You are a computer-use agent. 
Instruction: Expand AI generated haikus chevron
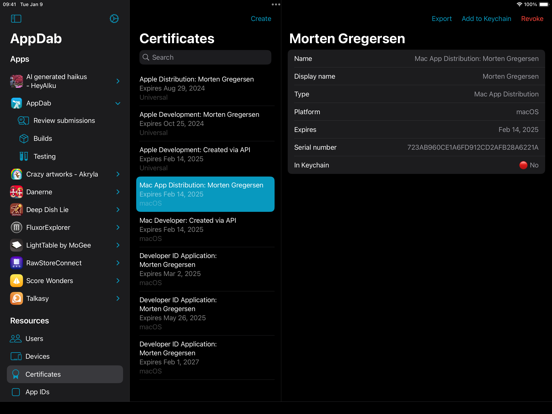(118, 81)
